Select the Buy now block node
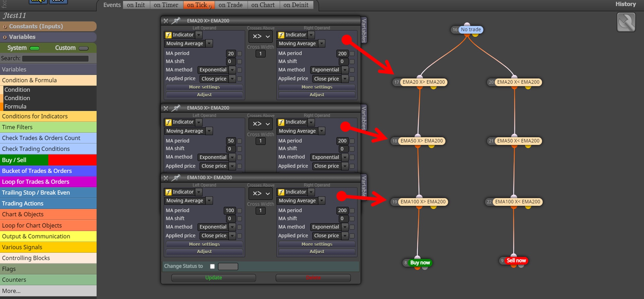Screen dimensions: 644x299 click(x=420, y=263)
